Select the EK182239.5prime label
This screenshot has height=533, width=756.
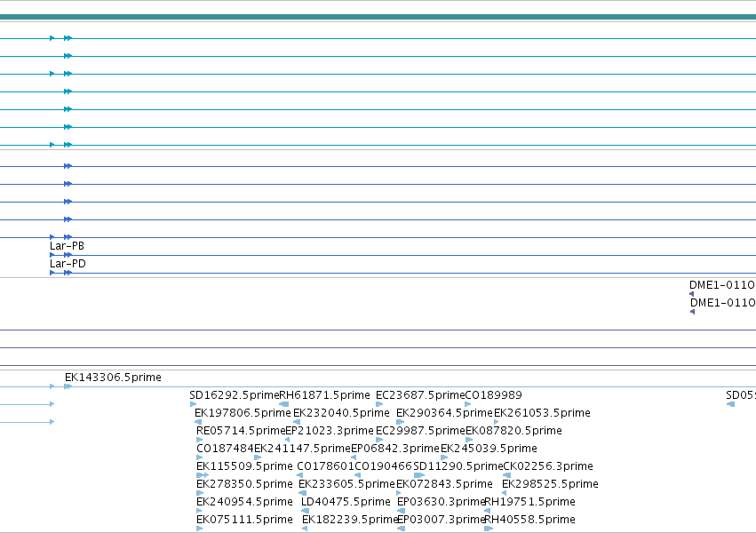(350, 520)
